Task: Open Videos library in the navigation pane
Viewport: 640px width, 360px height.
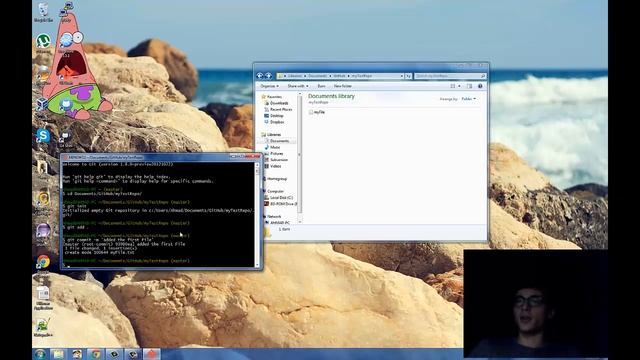Action: pyautogui.click(x=273, y=166)
